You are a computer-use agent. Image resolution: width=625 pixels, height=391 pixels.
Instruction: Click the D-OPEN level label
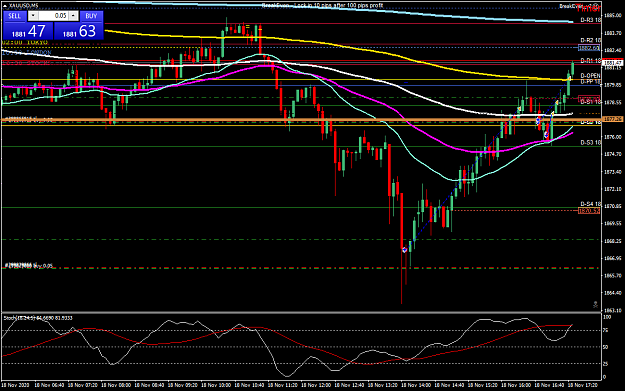590,76
